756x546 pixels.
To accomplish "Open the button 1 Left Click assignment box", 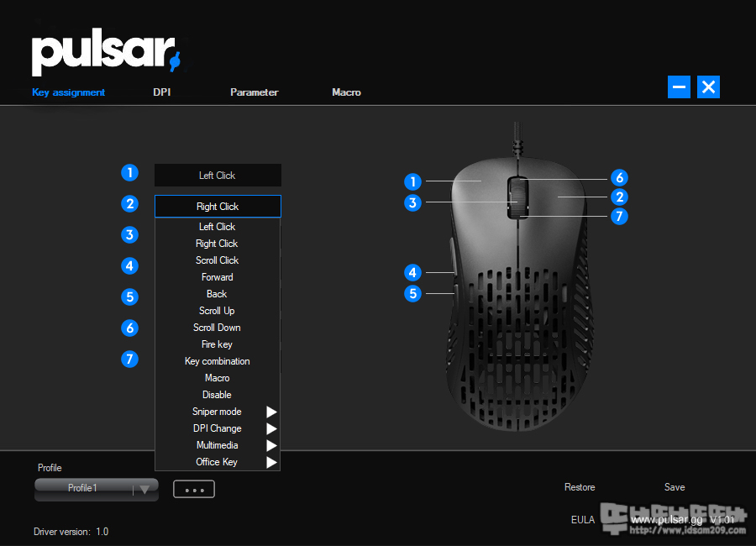I will [218, 175].
